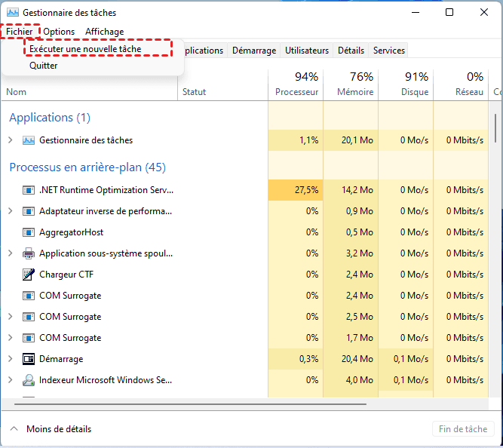Choose Quitter from the Fichier menu
Viewport: 503px width, 448px height.
43,66
